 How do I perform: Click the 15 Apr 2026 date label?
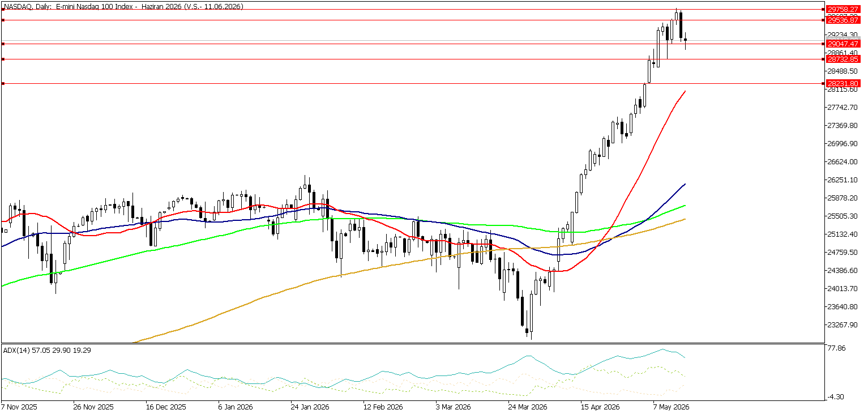(x=600, y=407)
